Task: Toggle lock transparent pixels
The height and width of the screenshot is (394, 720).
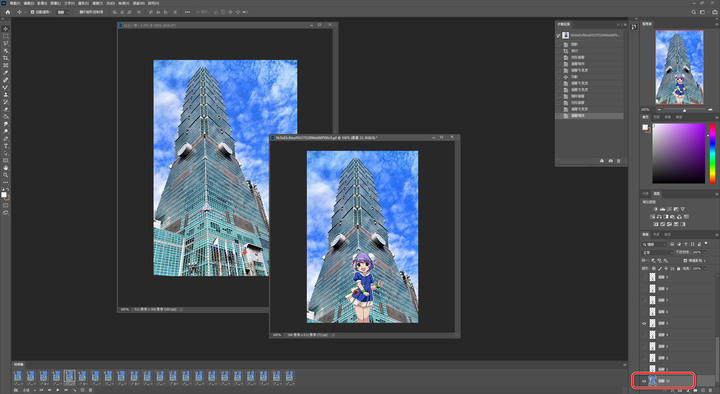Action: (654, 269)
